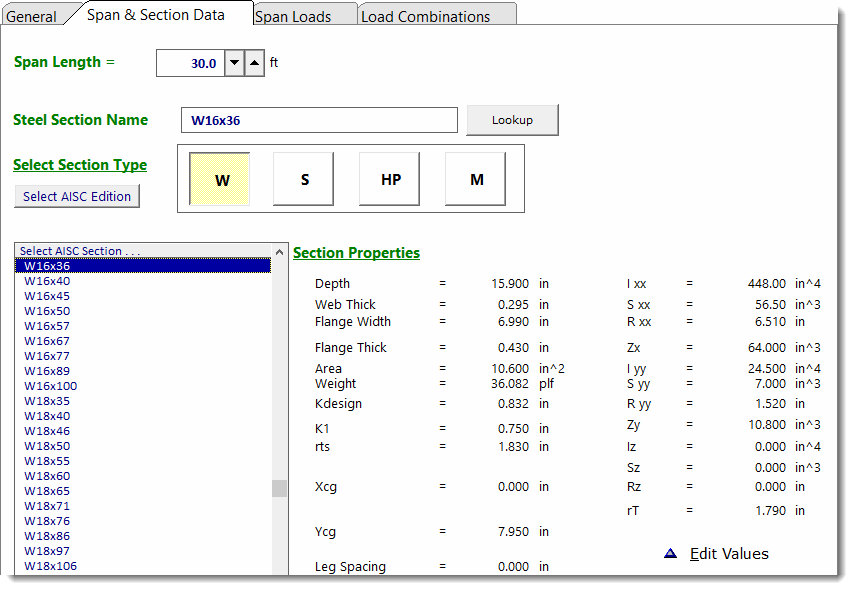
Task: Choose the M section type
Action: 476,180
